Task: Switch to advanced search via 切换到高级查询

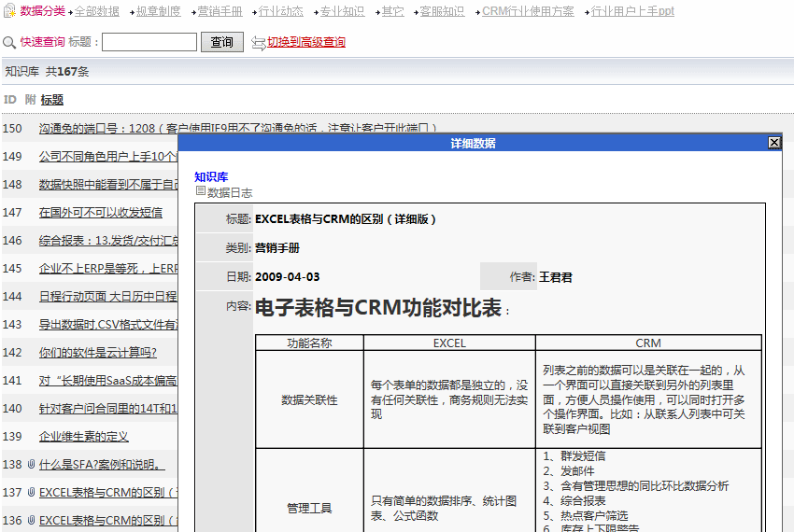Action: [x=306, y=42]
